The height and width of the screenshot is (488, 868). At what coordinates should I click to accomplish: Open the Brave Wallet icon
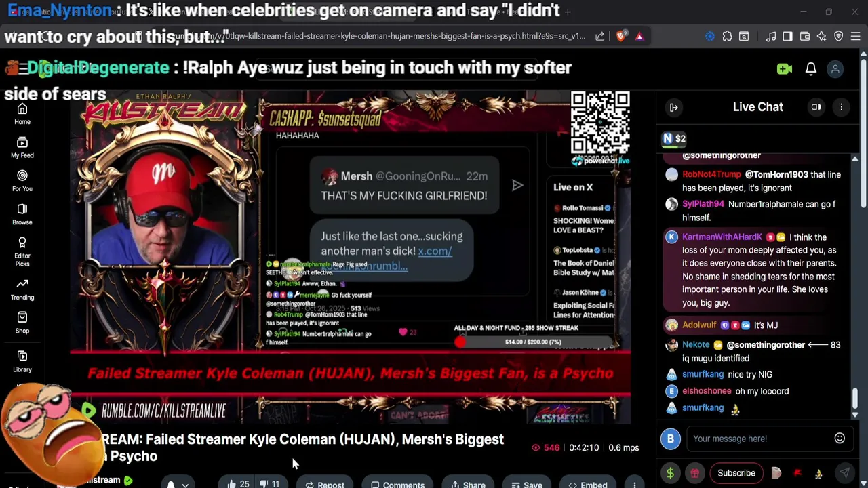tap(805, 36)
